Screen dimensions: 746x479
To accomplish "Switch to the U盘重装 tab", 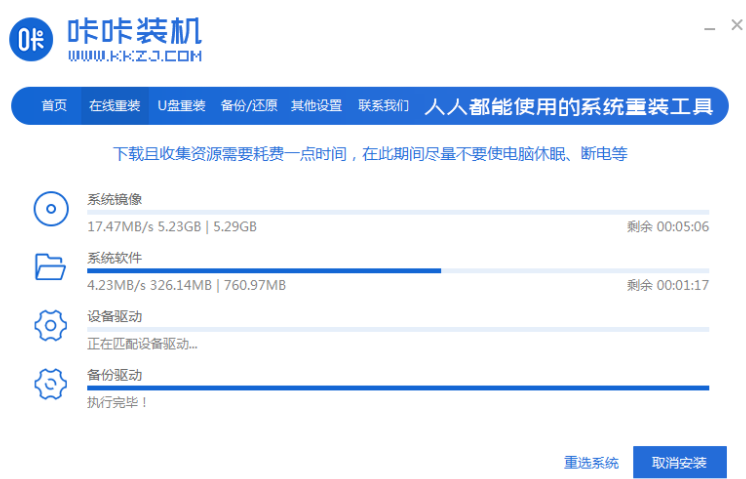I will click(x=181, y=106).
